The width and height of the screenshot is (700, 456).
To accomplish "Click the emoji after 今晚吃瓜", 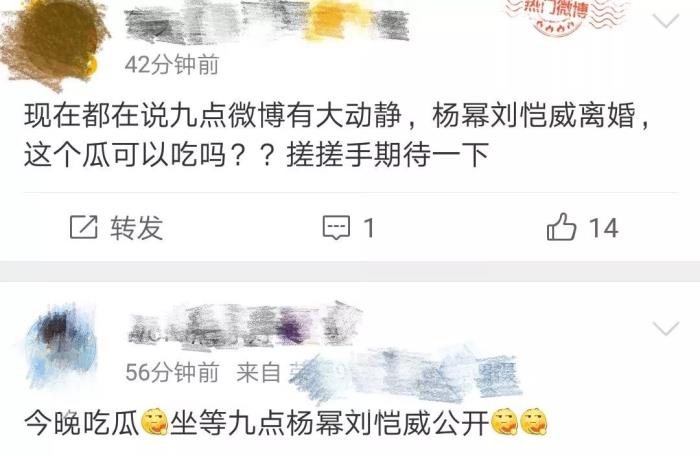I will pyautogui.click(x=154, y=422).
